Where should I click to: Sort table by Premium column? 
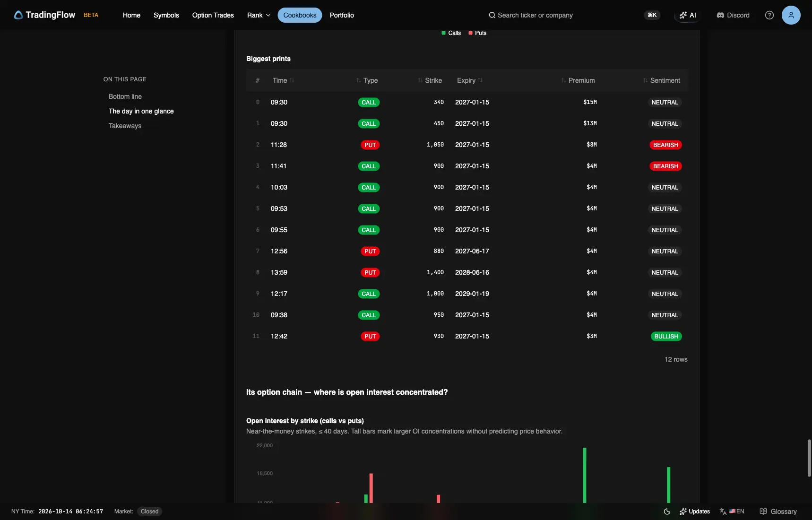578,80
